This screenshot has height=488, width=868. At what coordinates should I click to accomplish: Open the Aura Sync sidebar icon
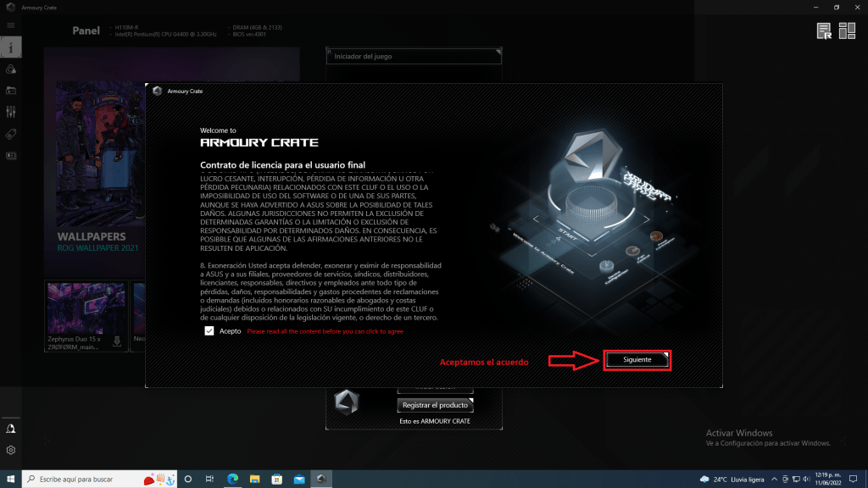(x=11, y=69)
